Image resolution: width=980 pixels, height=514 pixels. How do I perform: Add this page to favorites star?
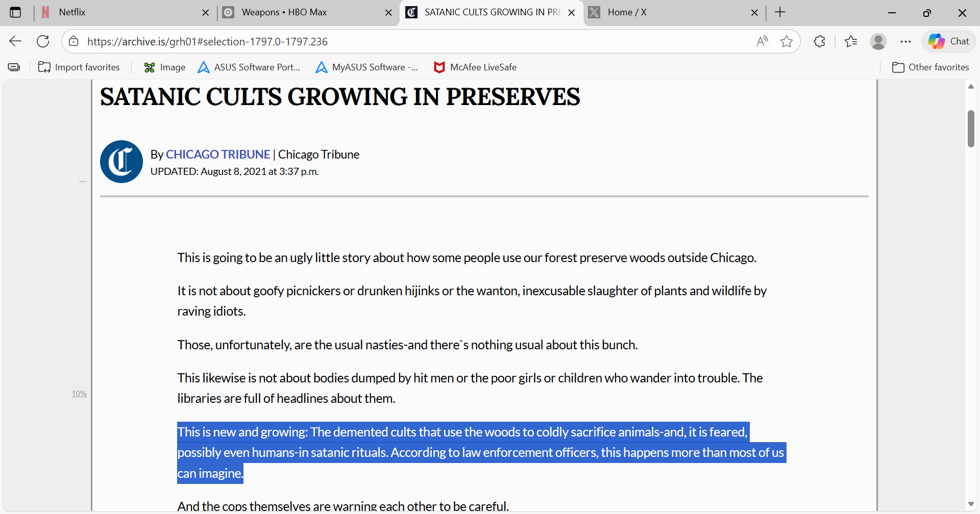click(787, 41)
